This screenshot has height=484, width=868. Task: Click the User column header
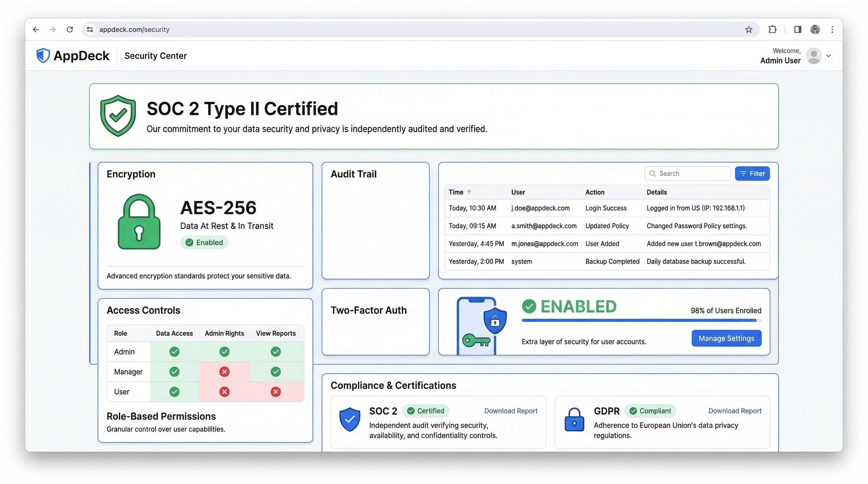518,192
